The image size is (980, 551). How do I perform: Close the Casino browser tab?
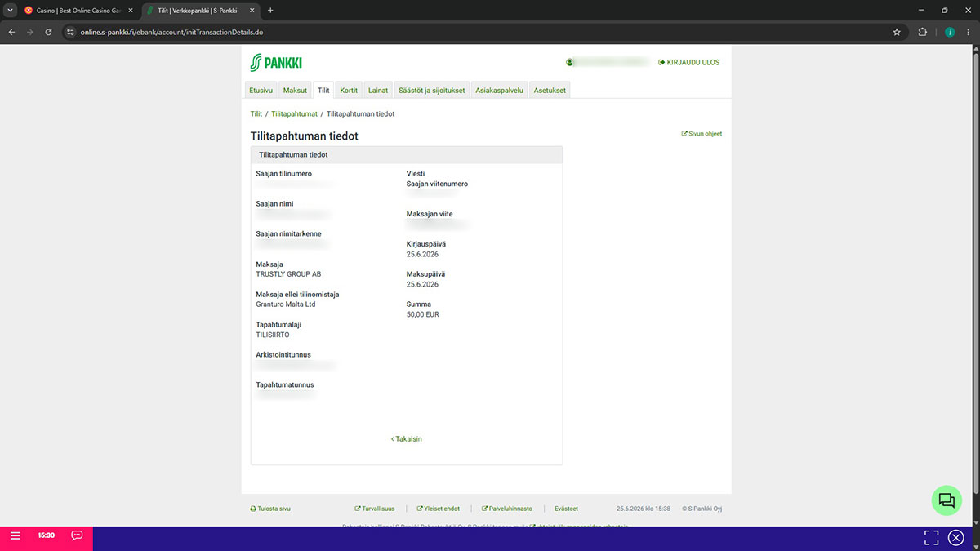(129, 11)
